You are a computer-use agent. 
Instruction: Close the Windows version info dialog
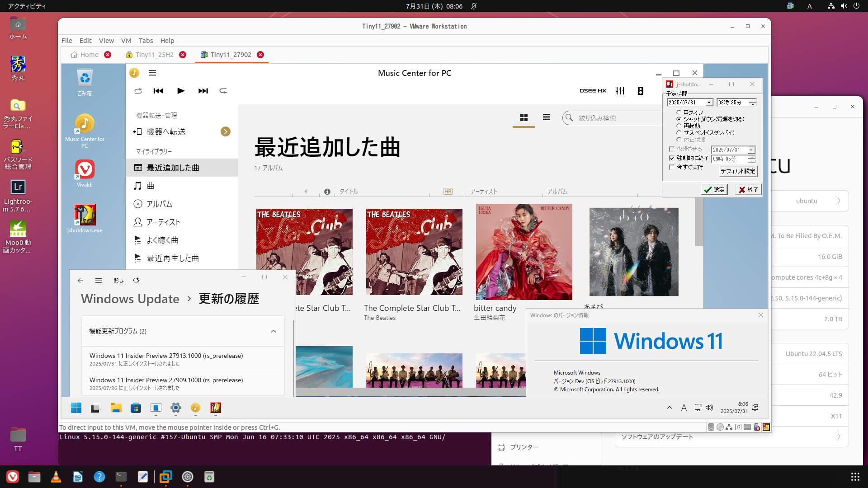point(761,315)
